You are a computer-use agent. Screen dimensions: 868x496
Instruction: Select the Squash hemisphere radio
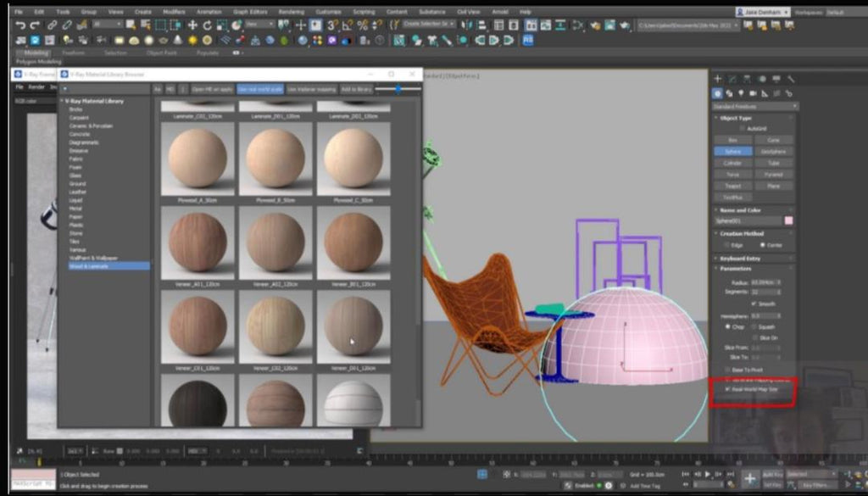pos(754,326)
